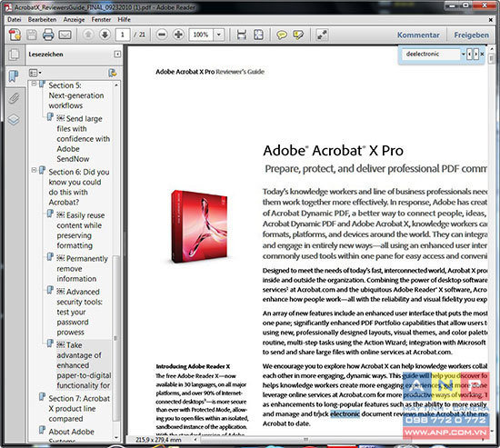500x448 pixels.
Task: Print the document with the printer icon
Action: [48, 35]
